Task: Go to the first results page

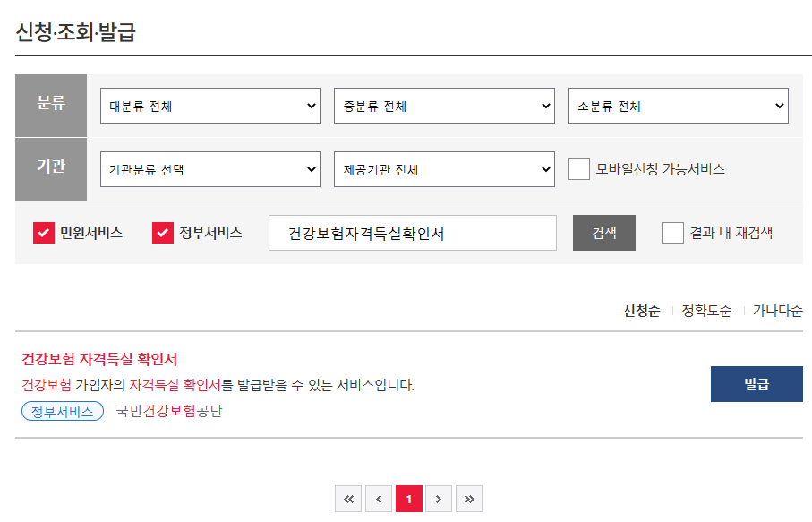Action: click(348, 499)
